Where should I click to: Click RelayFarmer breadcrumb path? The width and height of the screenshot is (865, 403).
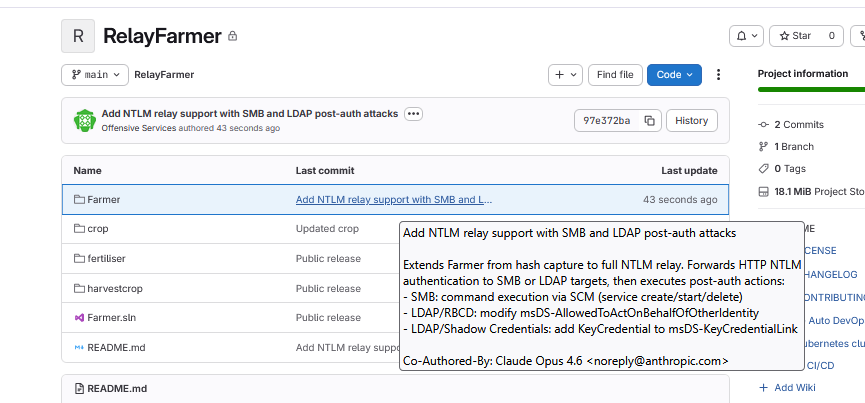click(164, 74)
